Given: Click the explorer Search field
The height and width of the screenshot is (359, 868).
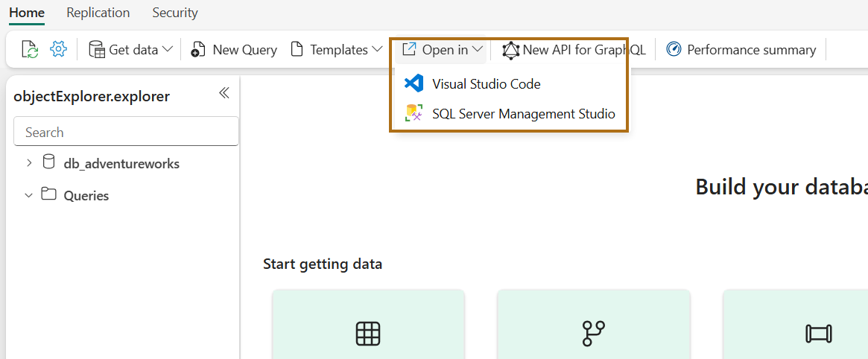Looking at the screenshot, I should tap(126, 133).
